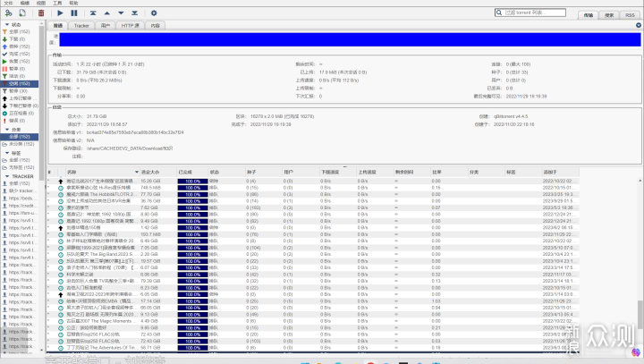Click the red exclamation 错误 (0) filter icon
Viewport: 644px width, 364px height.
pyautogui.click(x=5, y=121)
